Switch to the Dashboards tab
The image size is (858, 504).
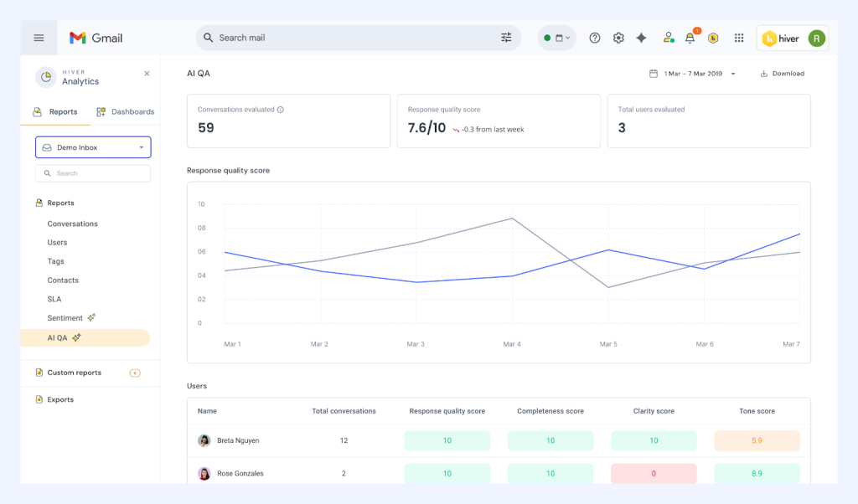tap(124, 111)
